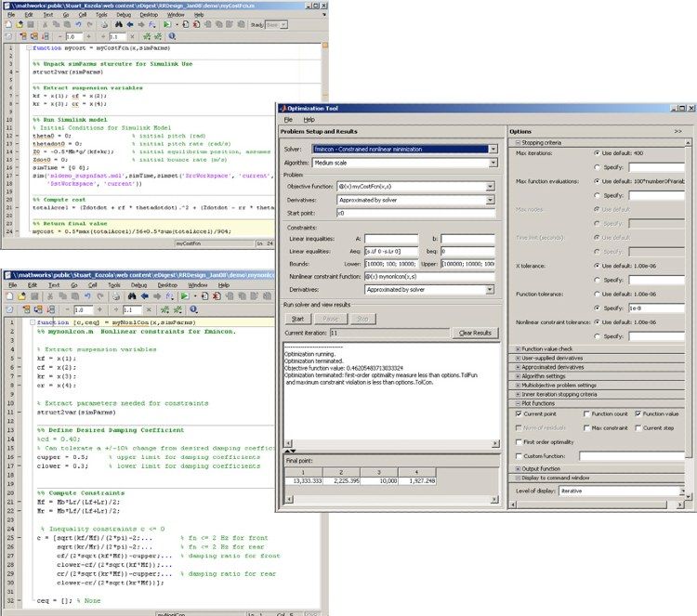Expand the Function value check section
Viewport: 697px width, 616px height.
[519, 347]
